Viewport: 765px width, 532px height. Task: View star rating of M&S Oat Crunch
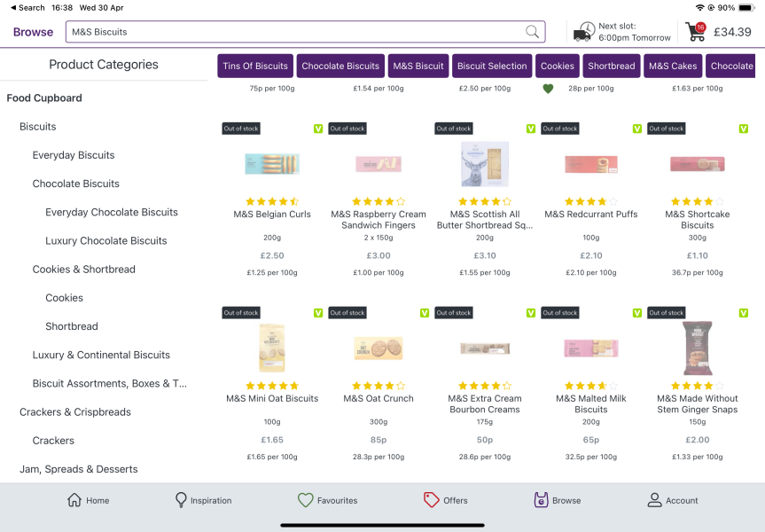(x=379, y=386)
